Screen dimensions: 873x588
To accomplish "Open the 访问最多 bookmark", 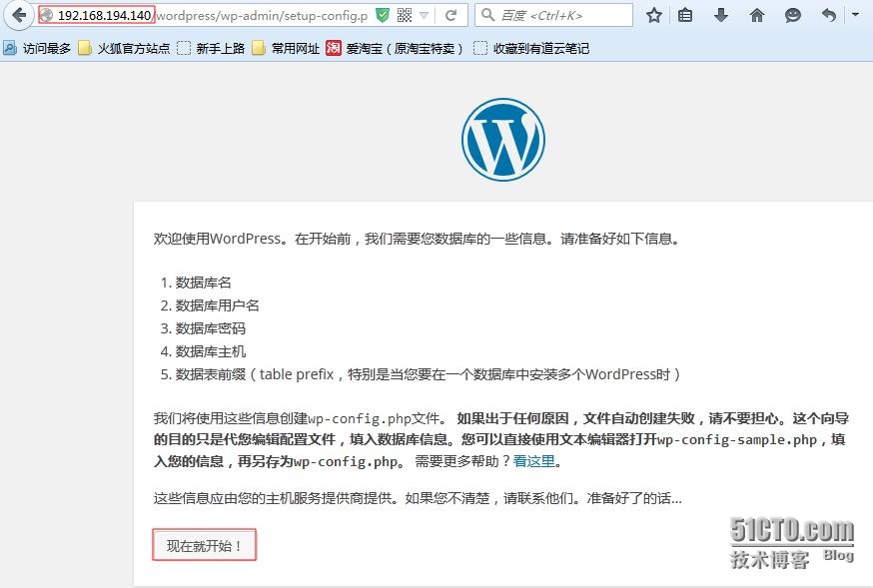I will pyautogui.click(x=37, y=48).
